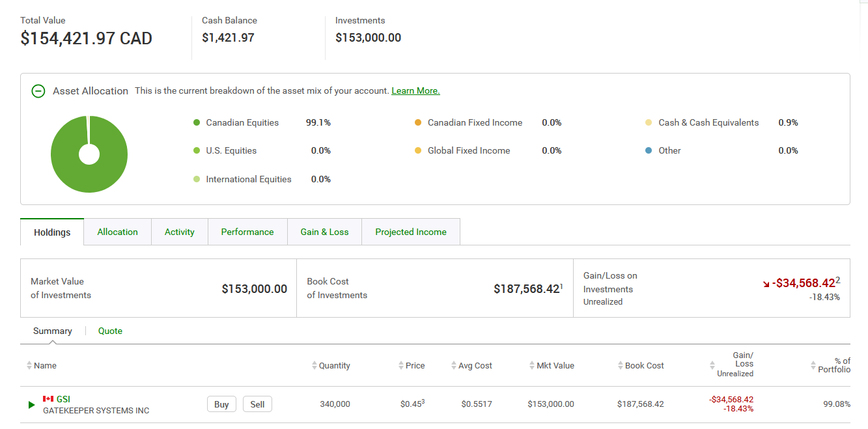Viewport: 868px width, 429px height.
Task: View the Gain & Loss tab
Action: 324,232
